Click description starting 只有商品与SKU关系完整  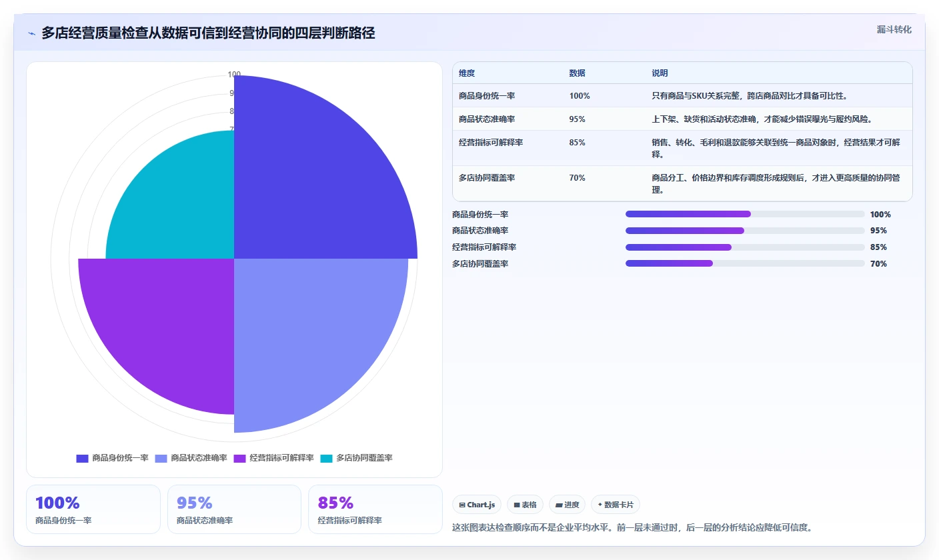[x=750, y=96]
